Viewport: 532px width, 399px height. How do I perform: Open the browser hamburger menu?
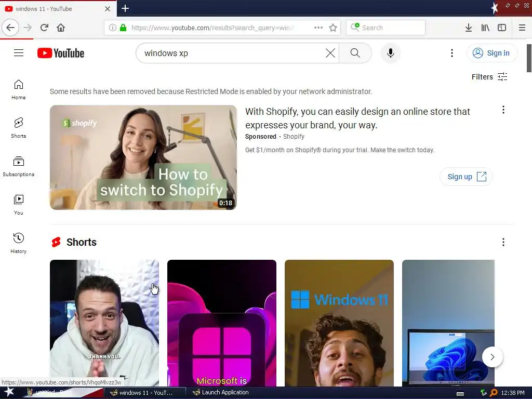pyautogui.click(x=522, y=28)
